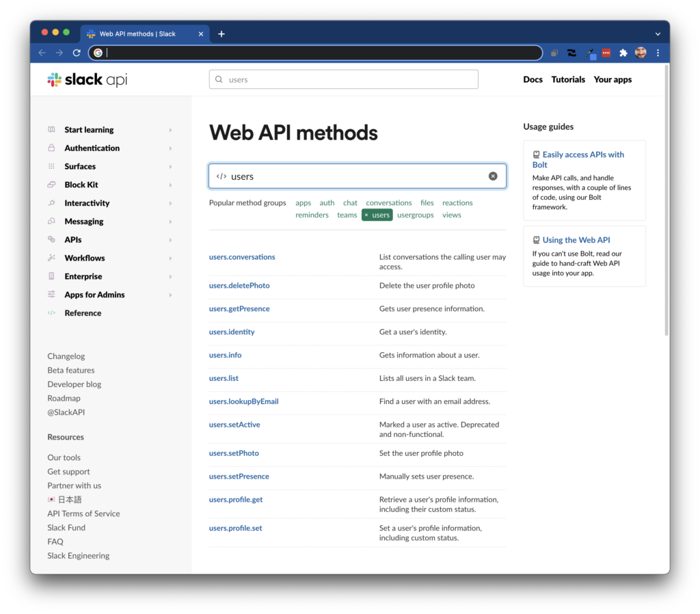Click the Authentication lock icon
The width and height of the screenshot is (700, 614).
point(51,148)
